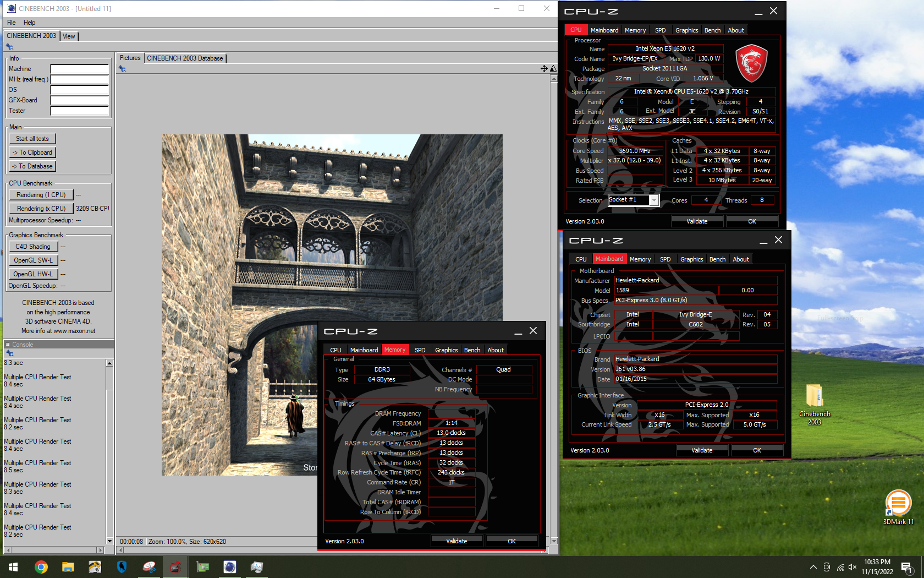This screenshot has width=924, height=578.
Task: Click into the GFX-Board input field
Action: click(80, 100)
